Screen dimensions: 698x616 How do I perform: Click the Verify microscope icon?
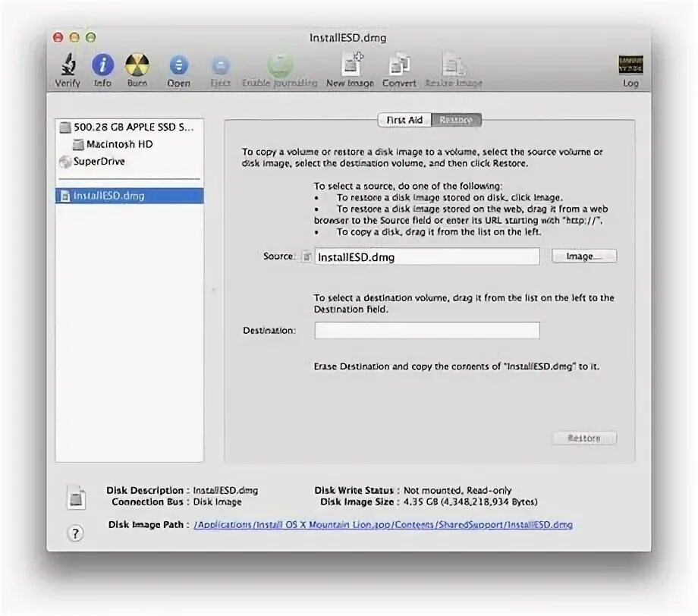[x=68, y=64]
